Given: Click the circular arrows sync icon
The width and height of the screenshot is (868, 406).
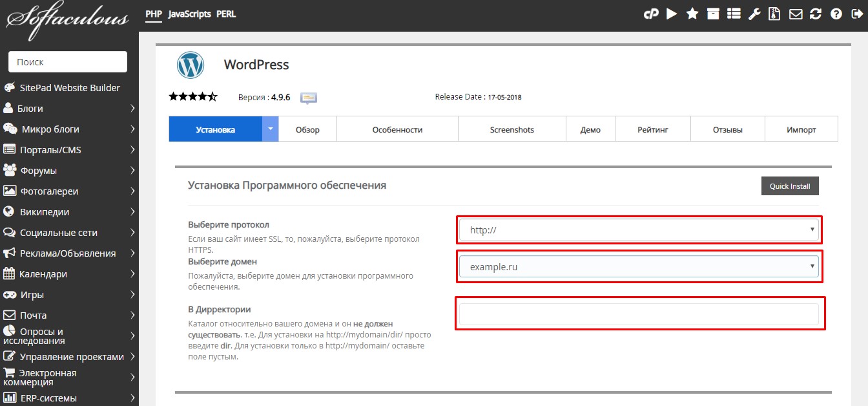Looking at the screenshot, I should pyautogui.click(x=816, y=14).
